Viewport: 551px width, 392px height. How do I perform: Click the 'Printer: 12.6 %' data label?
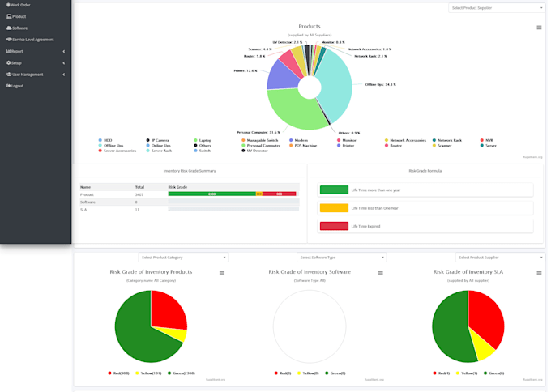(x=246, y=71)
